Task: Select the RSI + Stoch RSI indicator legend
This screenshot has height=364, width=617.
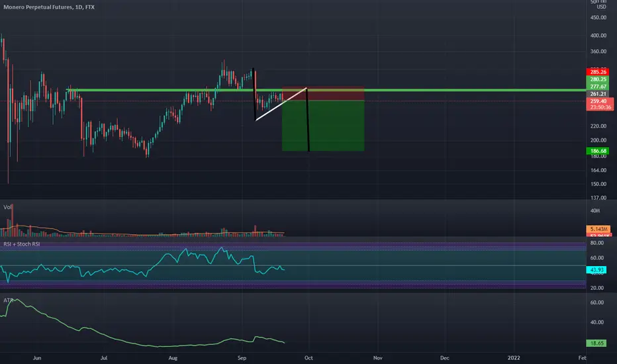Action: [22, 244]
